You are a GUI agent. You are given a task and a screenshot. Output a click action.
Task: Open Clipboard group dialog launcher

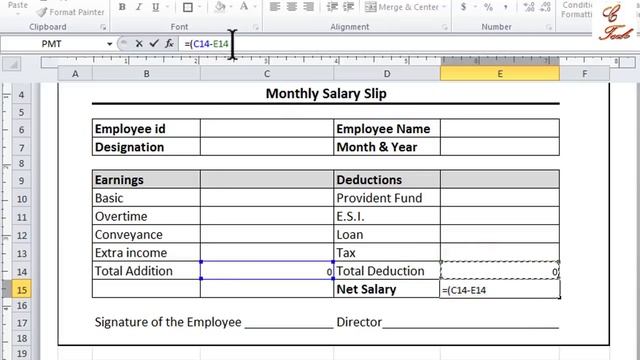(103, 27)
